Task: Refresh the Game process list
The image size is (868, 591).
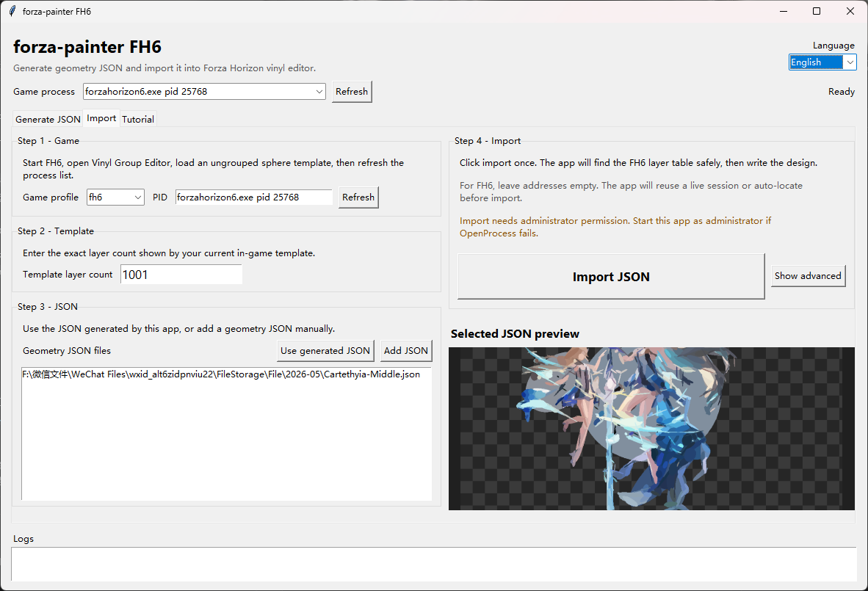Action: [352, 91]
